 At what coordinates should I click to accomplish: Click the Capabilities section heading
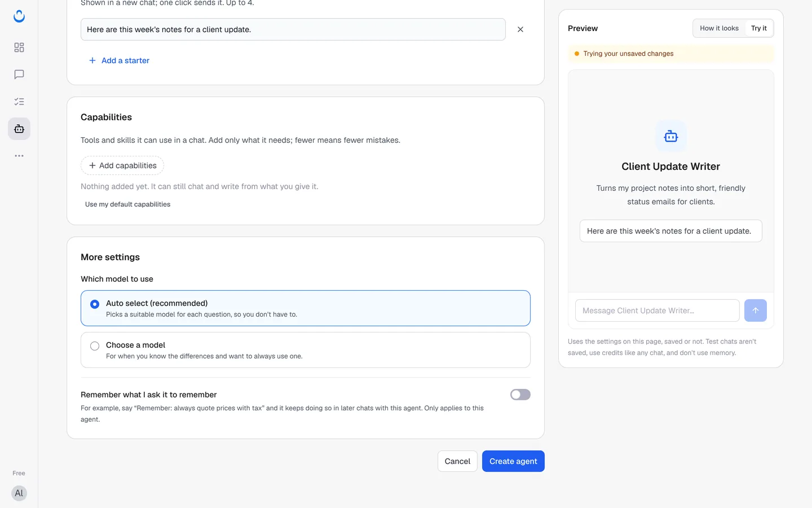pos(106,117)
